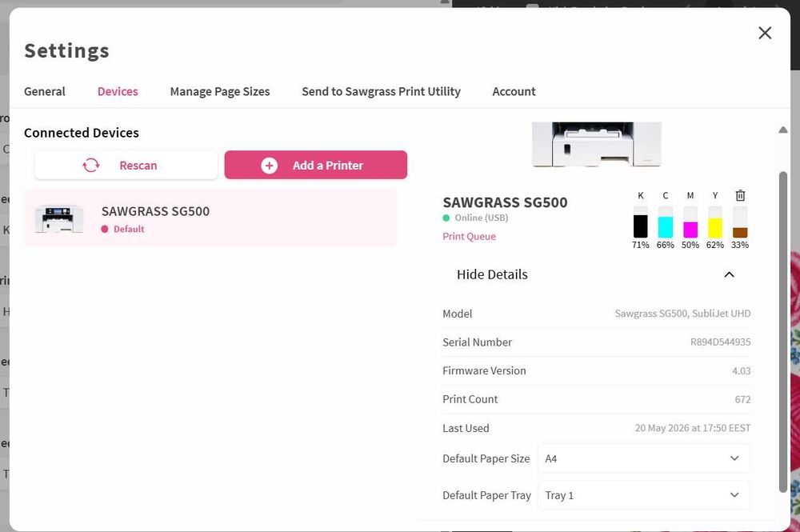This screenshot has width=800, height=532.
Task: Click the SAWGRASS SG500 title in details panel
Action: 505,202
